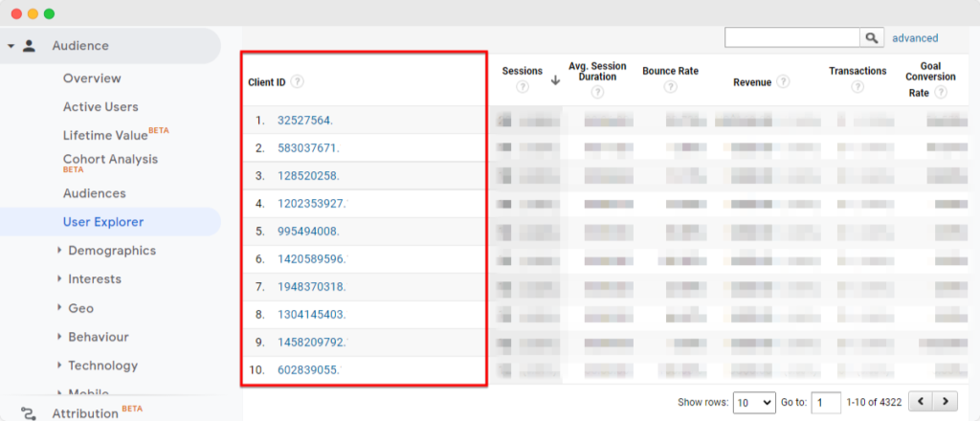Click the Attribution icon in sidebar

(30, 413)
